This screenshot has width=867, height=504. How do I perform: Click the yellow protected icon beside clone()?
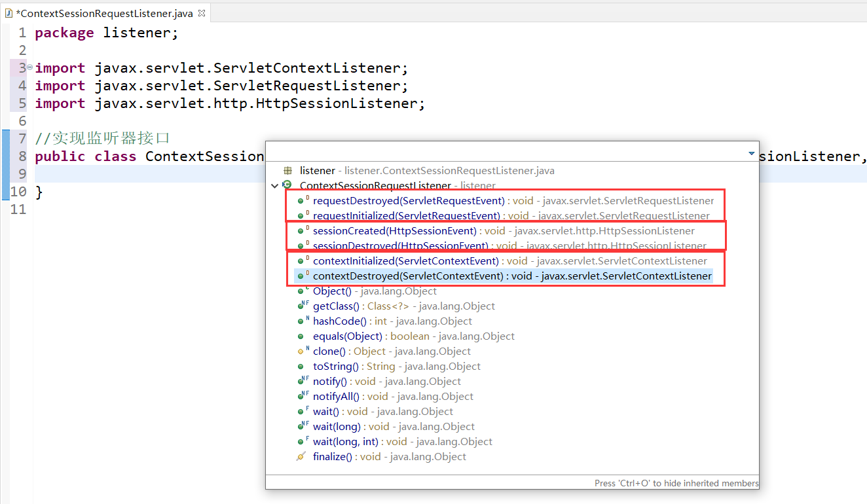click(301, 351)
